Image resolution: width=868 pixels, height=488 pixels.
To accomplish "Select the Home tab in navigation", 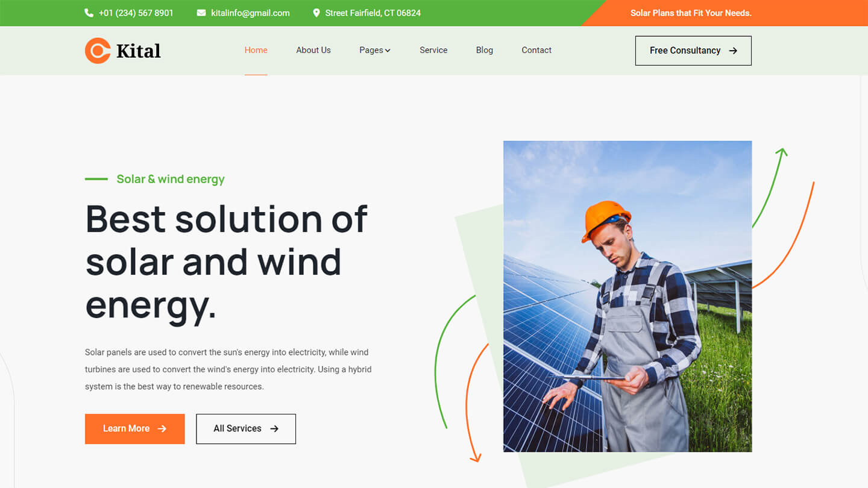I will (x=256, y=51).
